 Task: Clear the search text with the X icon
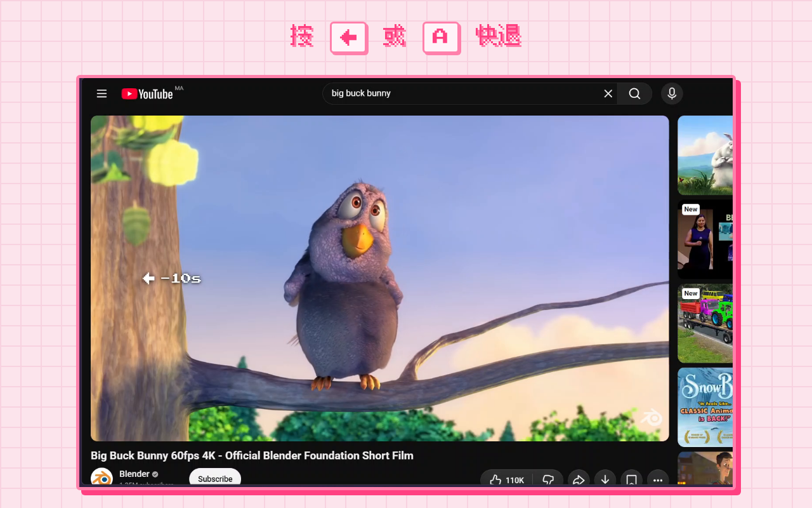tap(608, 93)
